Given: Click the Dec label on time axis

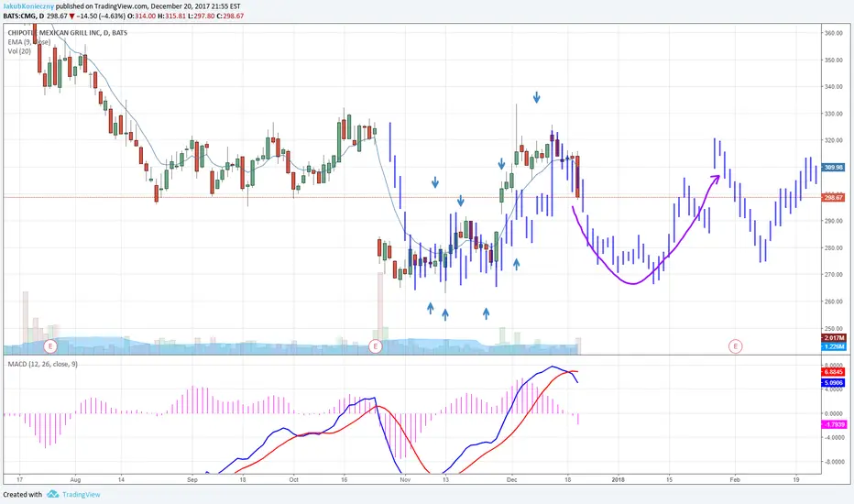Looking at the screenshot, I should coord(512,480).
